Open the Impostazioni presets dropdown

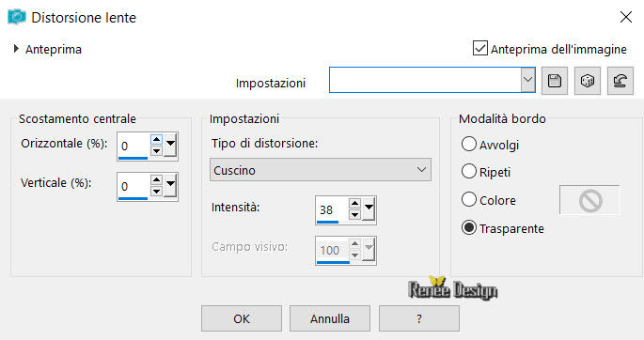click(527, 80)
